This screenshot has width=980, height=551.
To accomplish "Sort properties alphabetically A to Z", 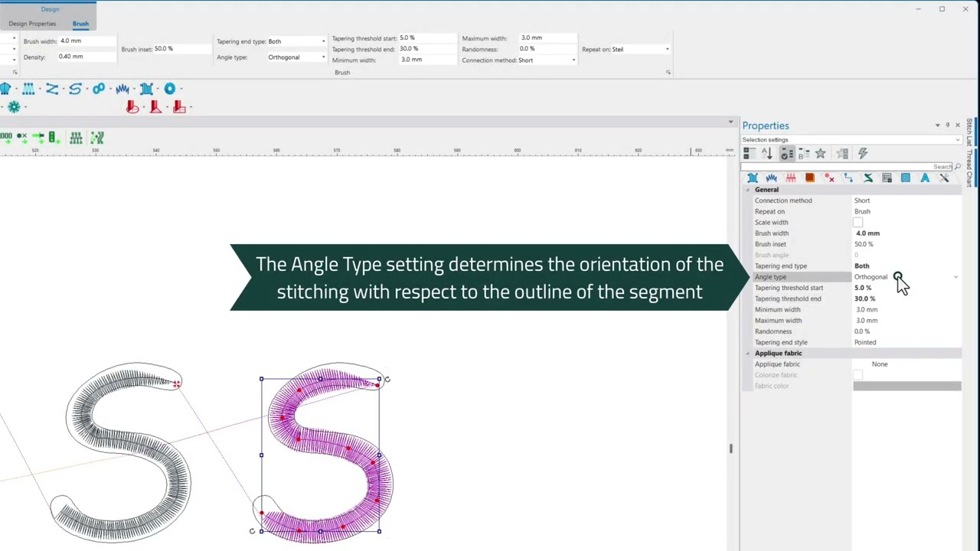I will pos(767,154).
